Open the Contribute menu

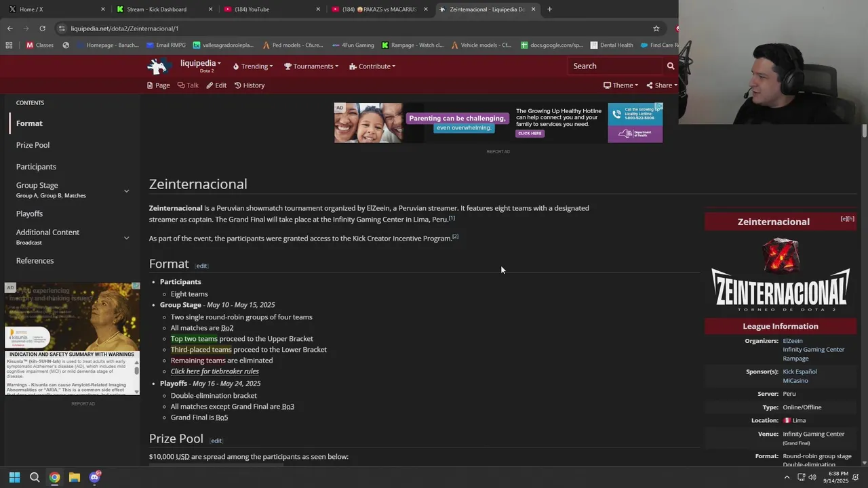point(372,66)
